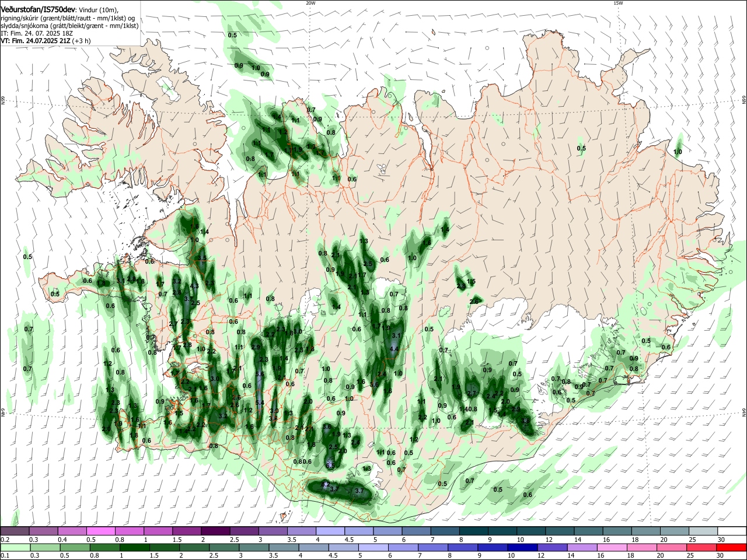Click the 3.5 precipitation value on the map
This screenshot has height=560, width=747.
point(203,257)
